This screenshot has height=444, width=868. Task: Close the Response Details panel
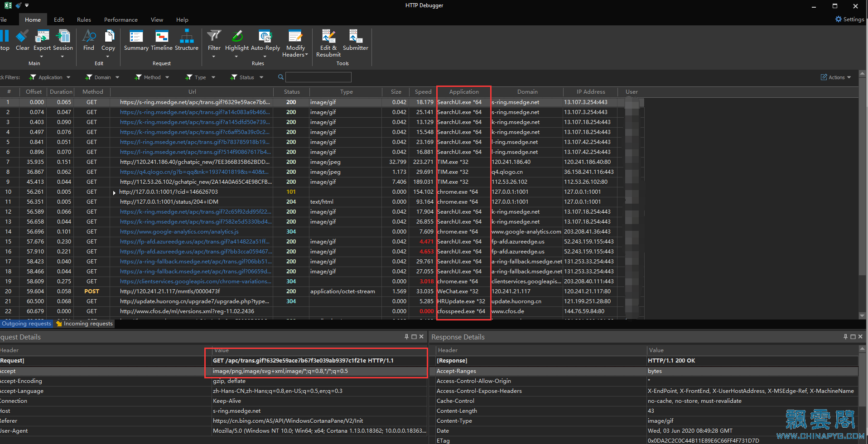coord(860,337)
